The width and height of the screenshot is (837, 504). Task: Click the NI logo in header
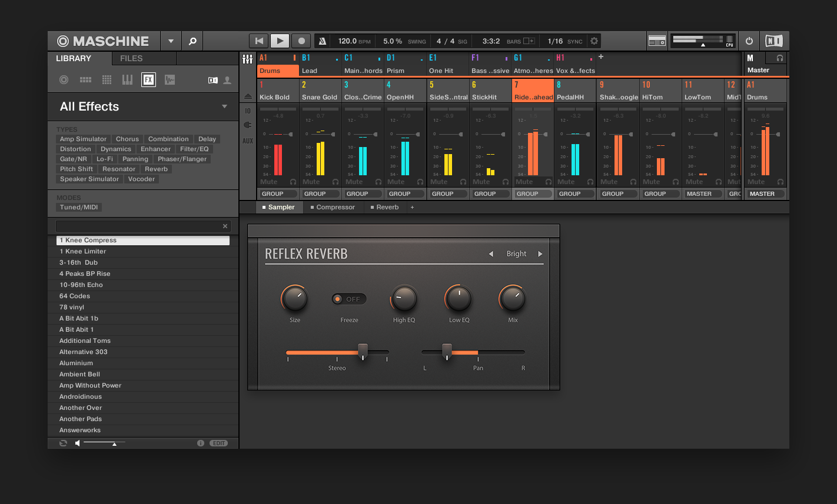click(774, 41)
